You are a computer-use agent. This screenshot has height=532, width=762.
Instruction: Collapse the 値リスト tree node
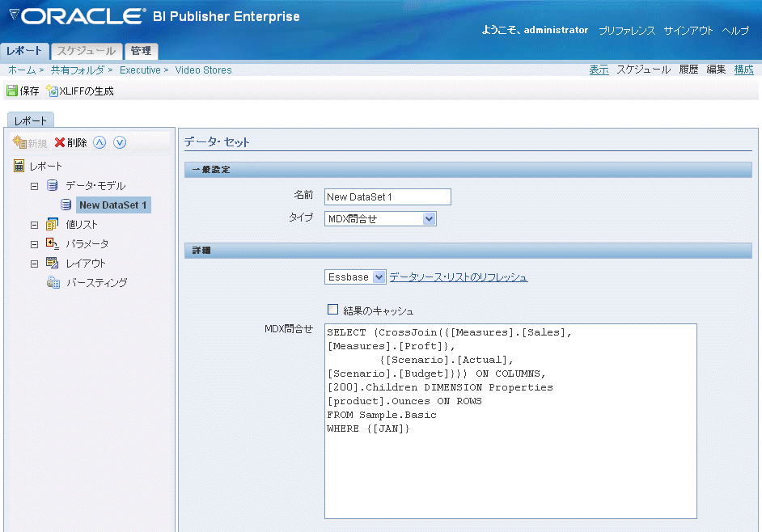[x=34, y=225]
